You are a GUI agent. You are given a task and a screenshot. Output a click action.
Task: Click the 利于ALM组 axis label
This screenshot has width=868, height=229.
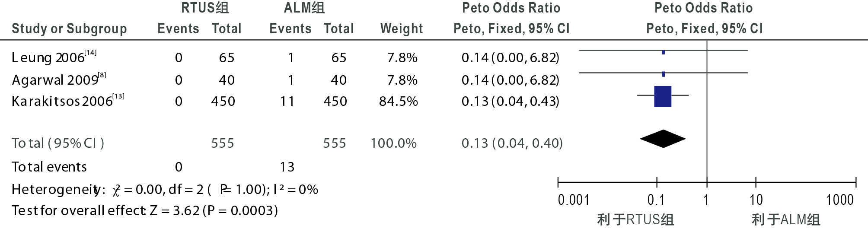click(786, 219)
